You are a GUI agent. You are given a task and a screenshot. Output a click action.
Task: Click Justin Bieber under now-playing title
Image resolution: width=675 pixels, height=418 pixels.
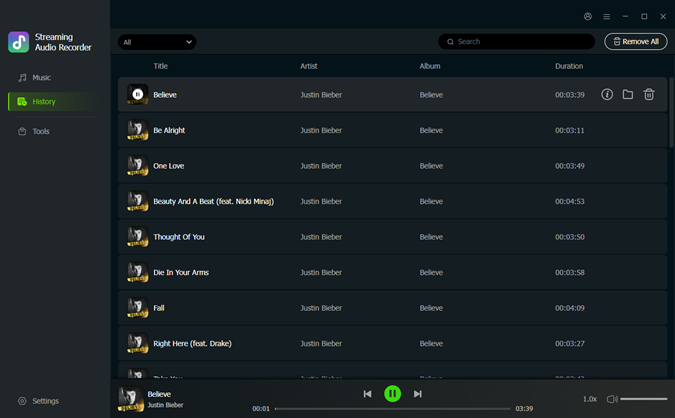pyautogui.click(x=165, y=405)
